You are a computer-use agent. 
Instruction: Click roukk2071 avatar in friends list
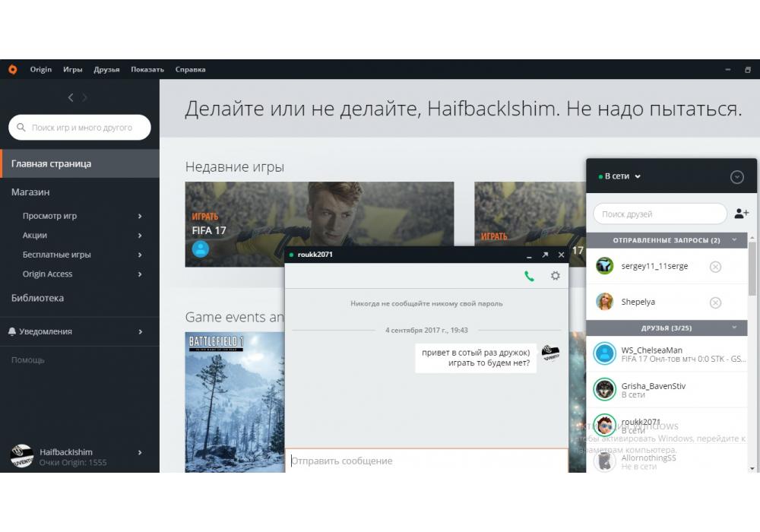coord(605,426)
